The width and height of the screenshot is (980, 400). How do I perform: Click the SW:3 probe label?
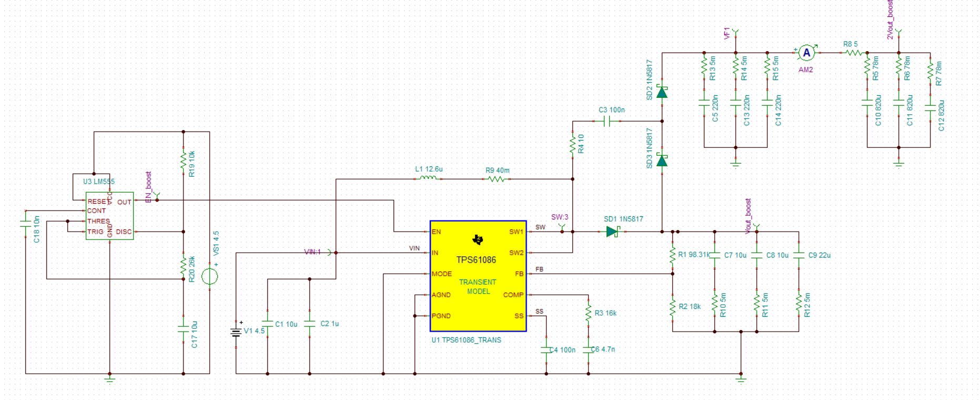(560, 217)
